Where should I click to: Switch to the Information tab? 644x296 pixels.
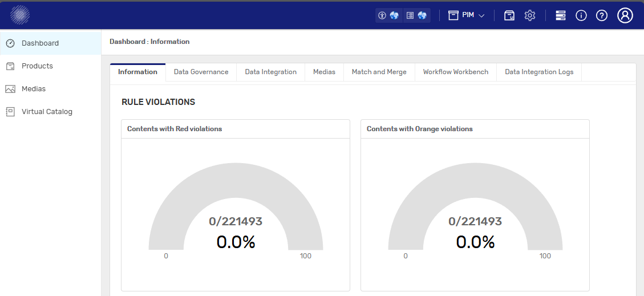tap(137, 72)
